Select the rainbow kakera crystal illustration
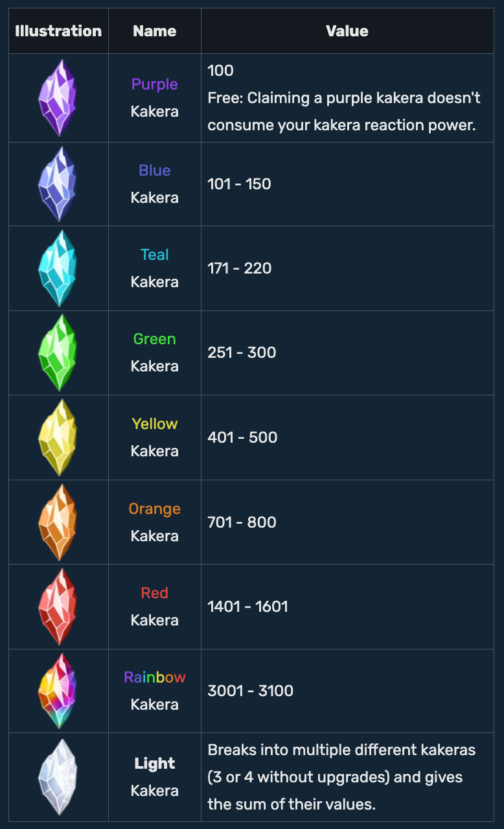504x829 pixels. point(58,691)
